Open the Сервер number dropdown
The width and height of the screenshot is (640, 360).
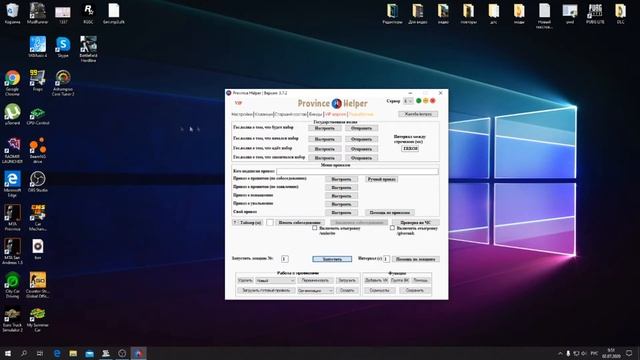click(408, 101)
